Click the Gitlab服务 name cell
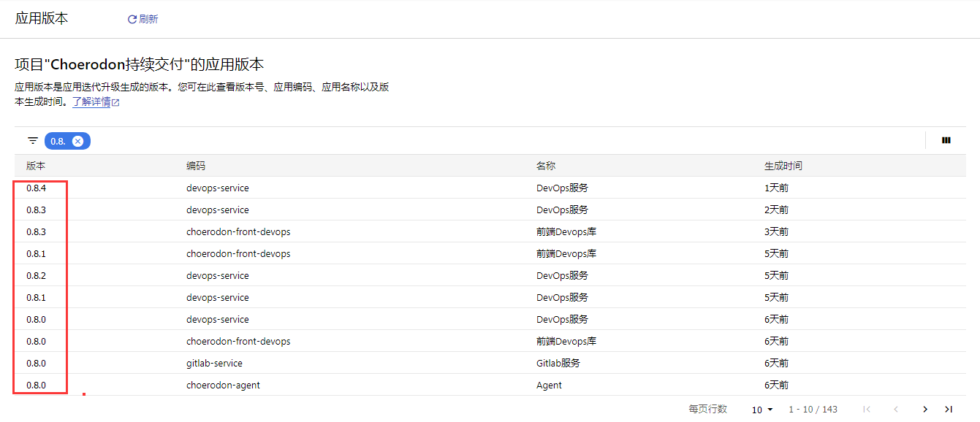This screenshot has height=422, width=980. tap(558, 363)
